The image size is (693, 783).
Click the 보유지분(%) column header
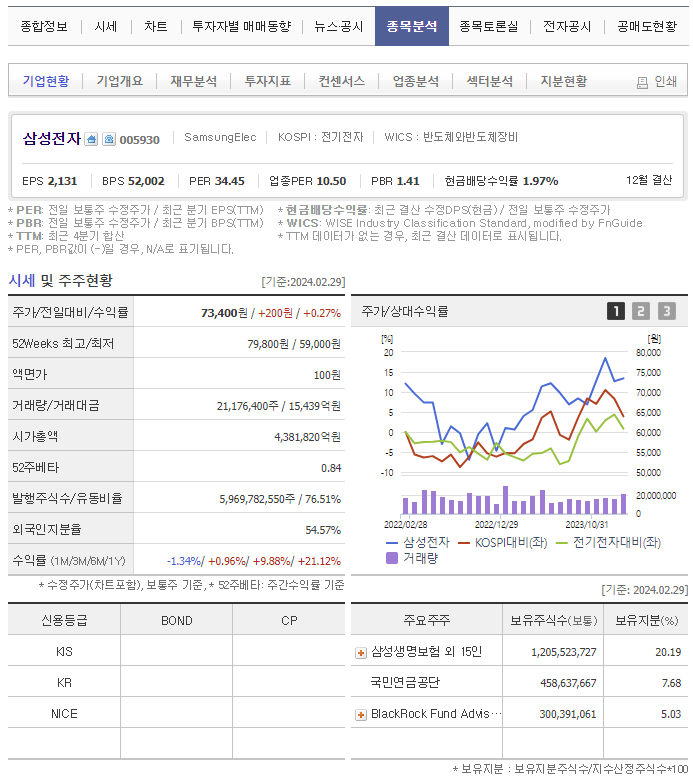pos(646,621)
